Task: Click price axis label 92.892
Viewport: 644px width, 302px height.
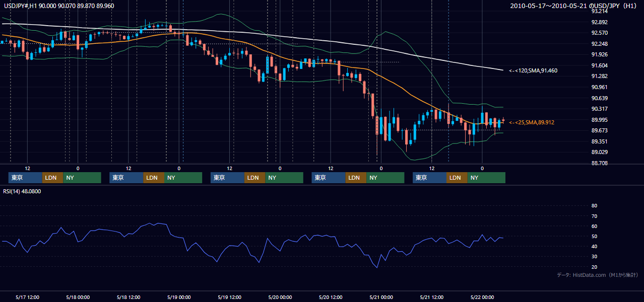Action: (x=600, y=22)
